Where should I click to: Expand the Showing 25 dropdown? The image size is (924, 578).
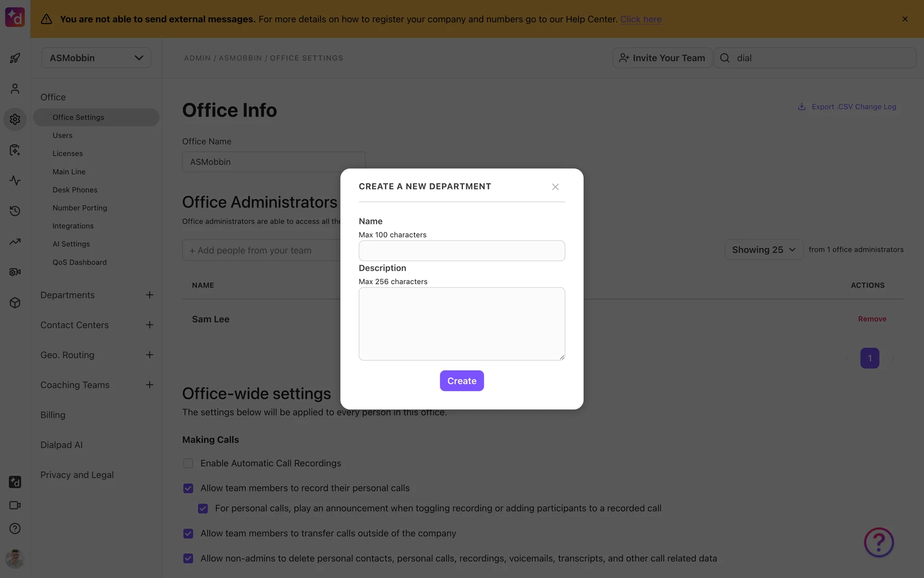pyautogui.click(x=764, y=250)
